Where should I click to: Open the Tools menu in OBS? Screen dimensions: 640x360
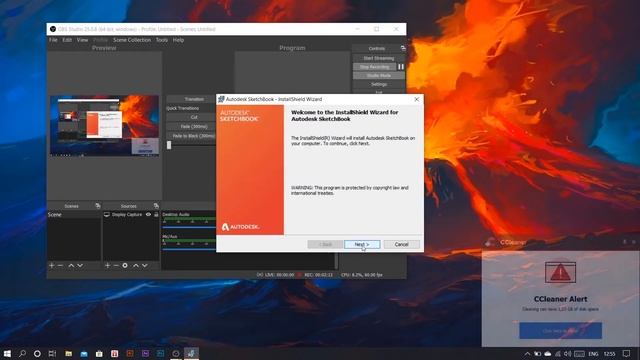(x=162, y=40)
